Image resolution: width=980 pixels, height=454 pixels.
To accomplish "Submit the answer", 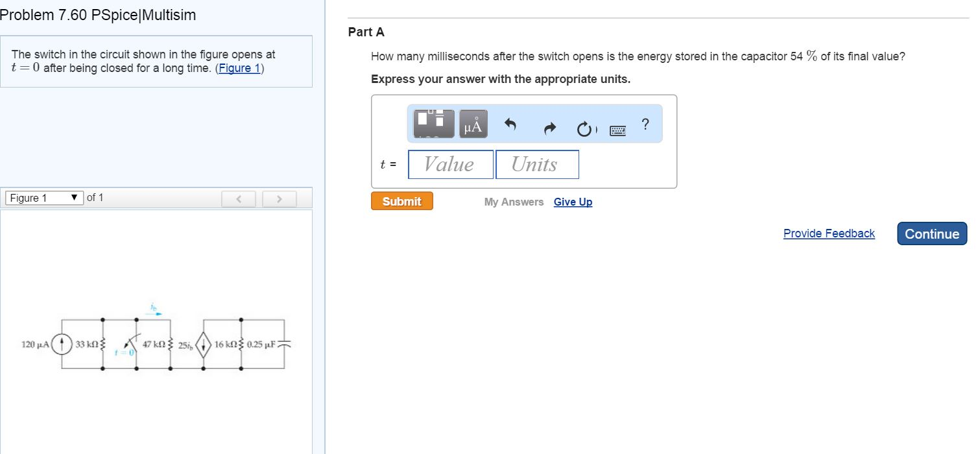I will click(x=402, y=202).
